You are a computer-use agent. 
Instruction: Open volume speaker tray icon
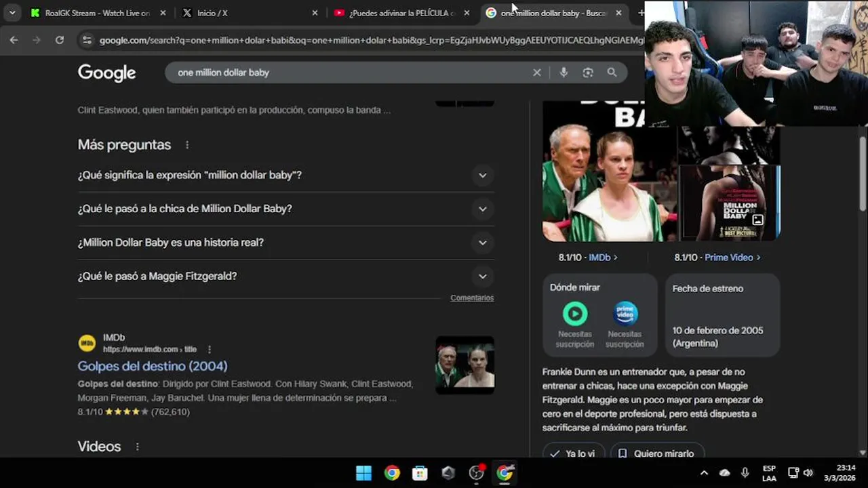click(x=808, y=473)
